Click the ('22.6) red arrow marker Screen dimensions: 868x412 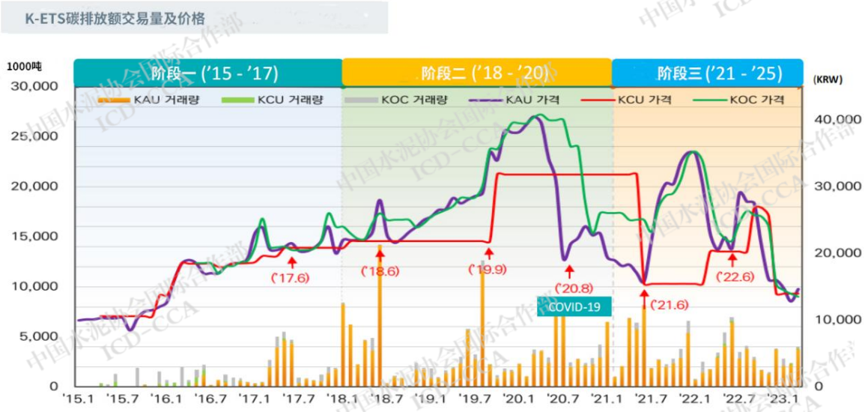pos(732,259)
